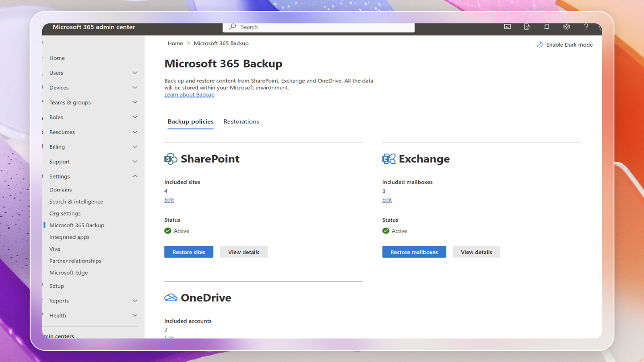Image resolution: width=644 pixels, height=362 pixels.
Task: Expand the Health section
Action: point(135,316)
